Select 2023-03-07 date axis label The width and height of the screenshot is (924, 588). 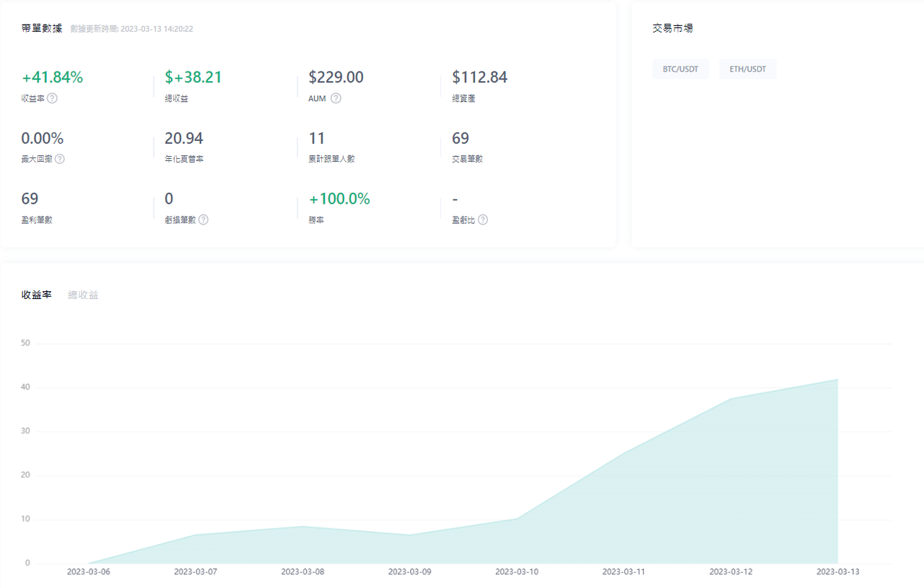click(195, 571)
